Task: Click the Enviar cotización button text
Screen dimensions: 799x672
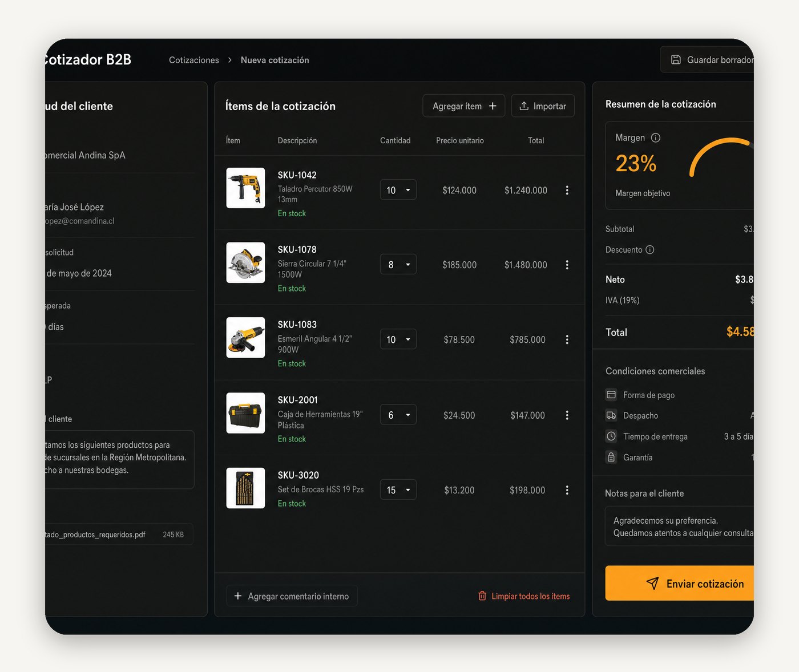Action: [x=705, y=584]
